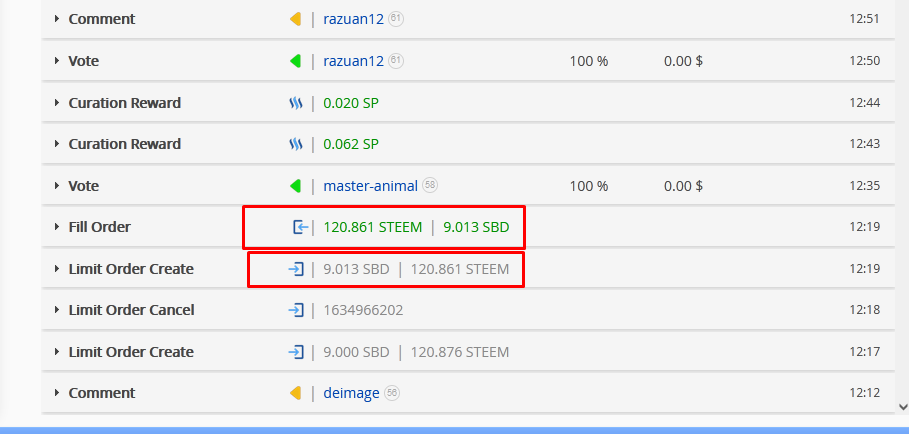909x434 pixels.
Task: Expand the Vote row for master-animal
Action: 57,185
